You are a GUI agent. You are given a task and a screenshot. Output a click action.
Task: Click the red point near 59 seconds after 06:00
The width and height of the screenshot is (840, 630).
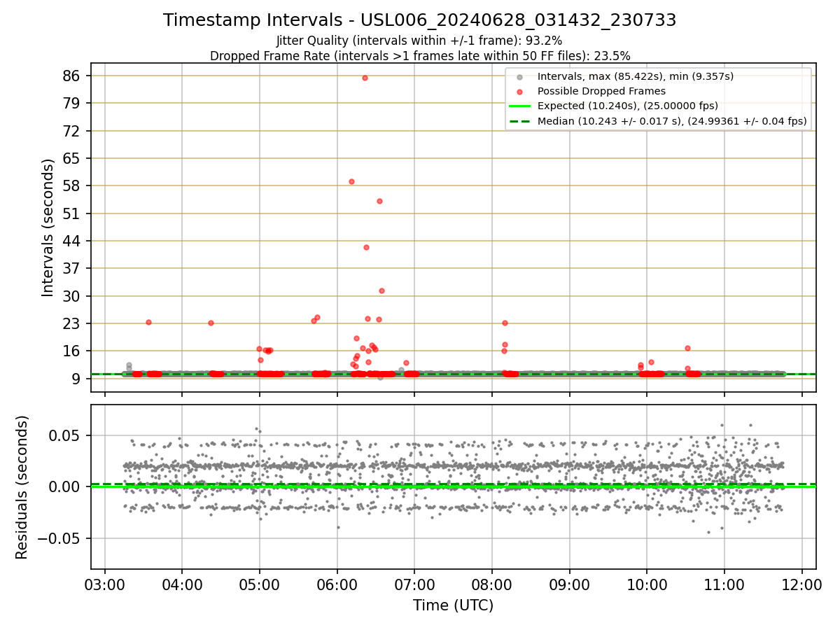tap(351, 181)
